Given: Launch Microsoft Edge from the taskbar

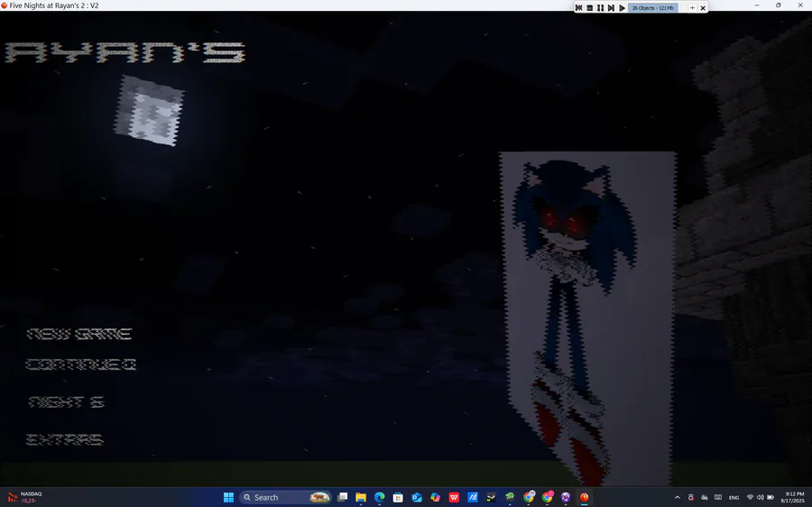Looking at the screenshot, I should point(380,497).
